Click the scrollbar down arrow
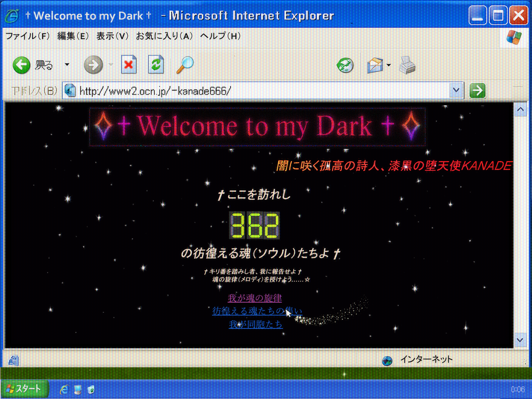Screen dimensions: 532x399 click(520, 340)
